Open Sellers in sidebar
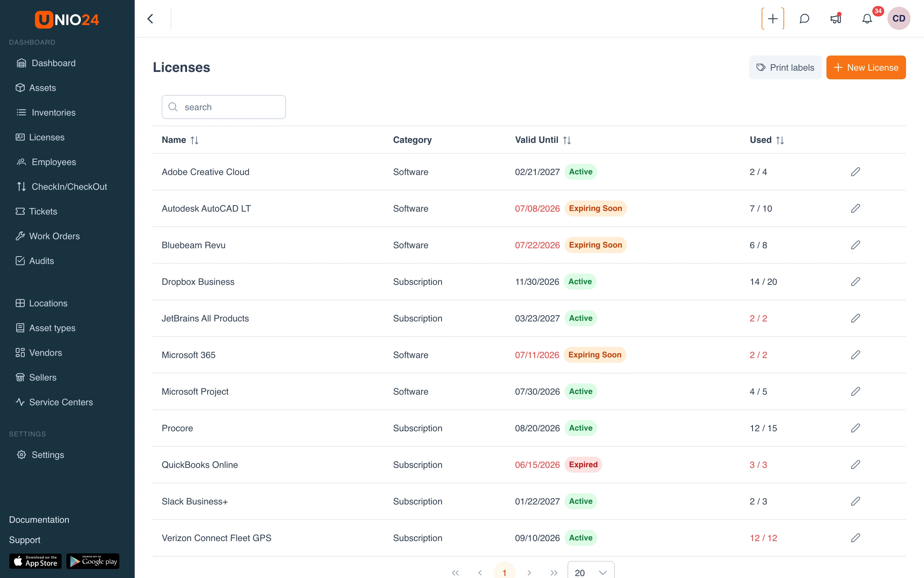 tap(36, 377)
